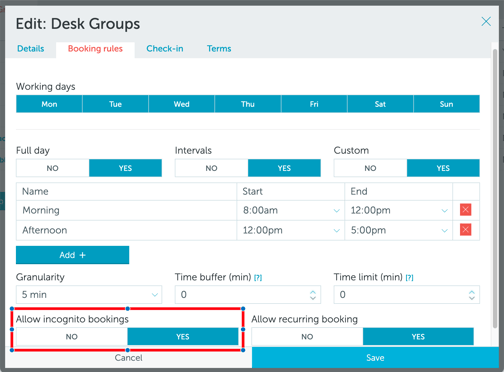
Task: Edit the Morning name field
Action: click(x=126, y=210)
